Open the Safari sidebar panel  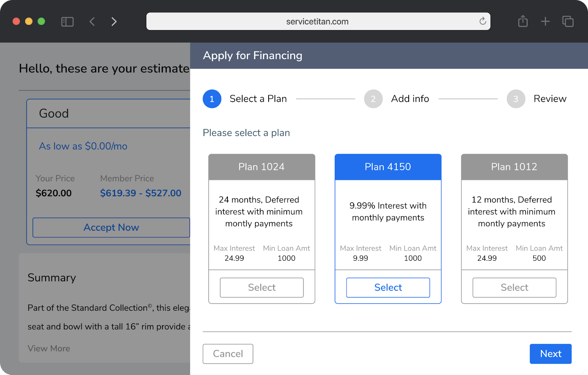[67, 21]
